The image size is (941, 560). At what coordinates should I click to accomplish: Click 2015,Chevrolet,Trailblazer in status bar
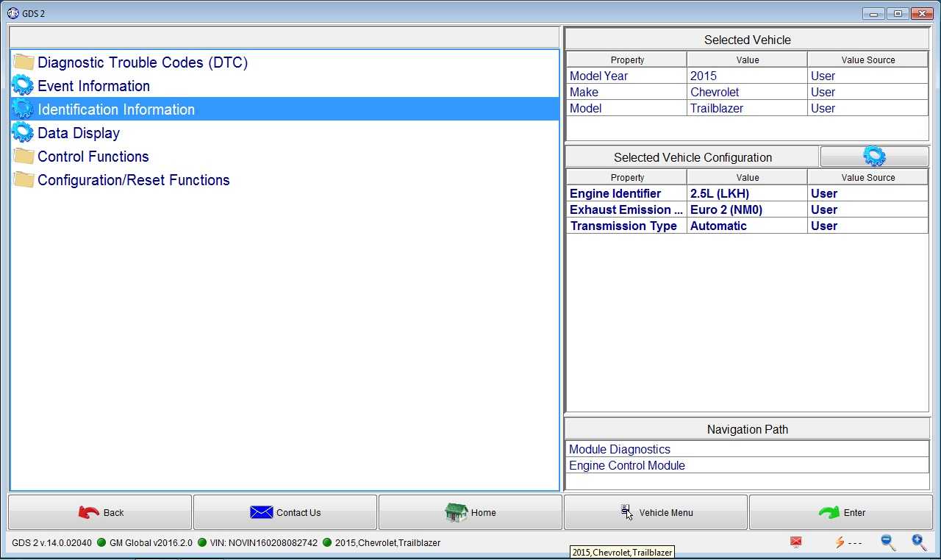pos(387,543)
